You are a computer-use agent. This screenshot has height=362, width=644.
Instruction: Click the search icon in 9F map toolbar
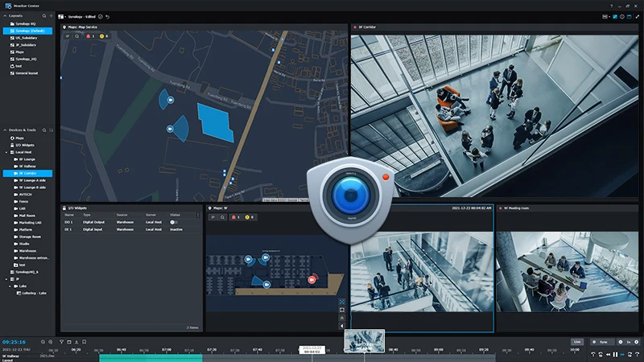point(222,217)
